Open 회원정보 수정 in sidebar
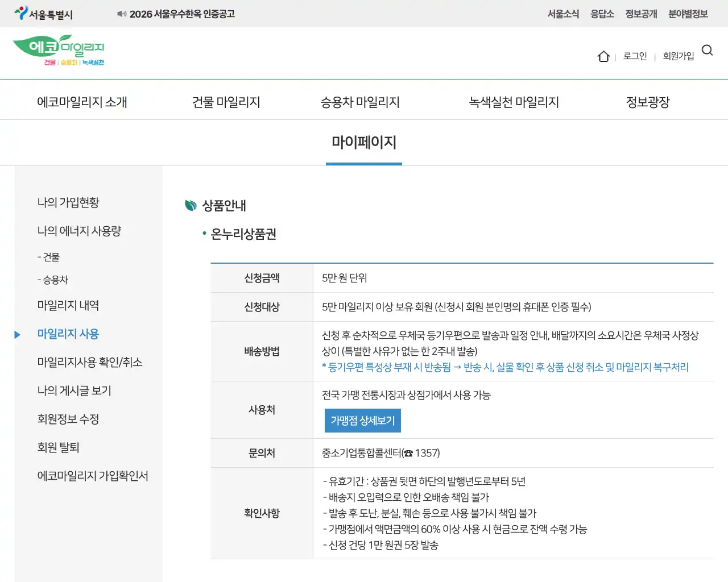This screenshot has width=728, height=582. [x=68, y=419]
